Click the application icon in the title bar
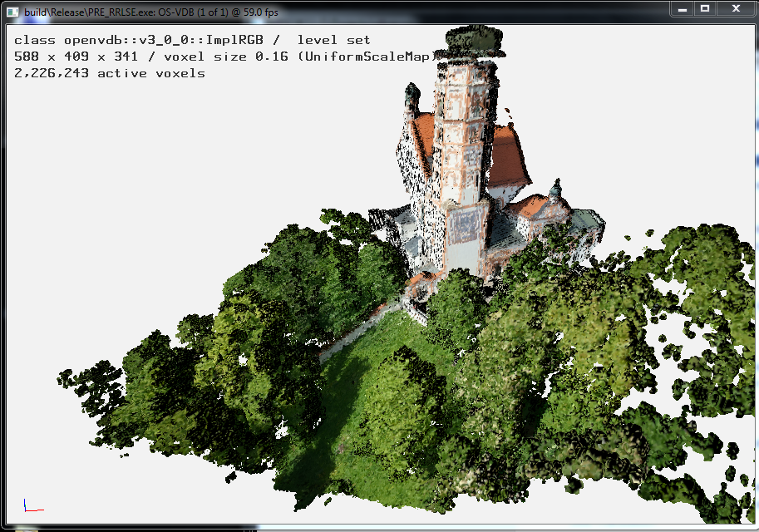Screen dimensions: 759x532 [12, 12]
